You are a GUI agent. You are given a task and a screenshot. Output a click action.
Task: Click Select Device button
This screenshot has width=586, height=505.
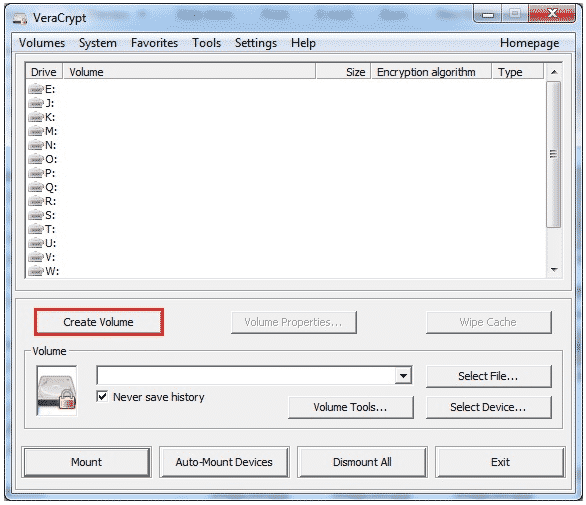488,407
